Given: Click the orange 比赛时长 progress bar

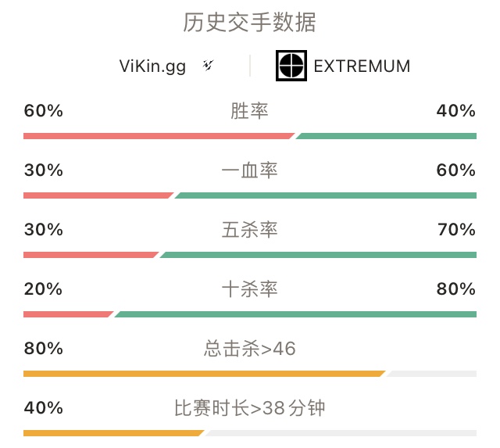Looking at the screenshot, I should click(x=113, y=433).
